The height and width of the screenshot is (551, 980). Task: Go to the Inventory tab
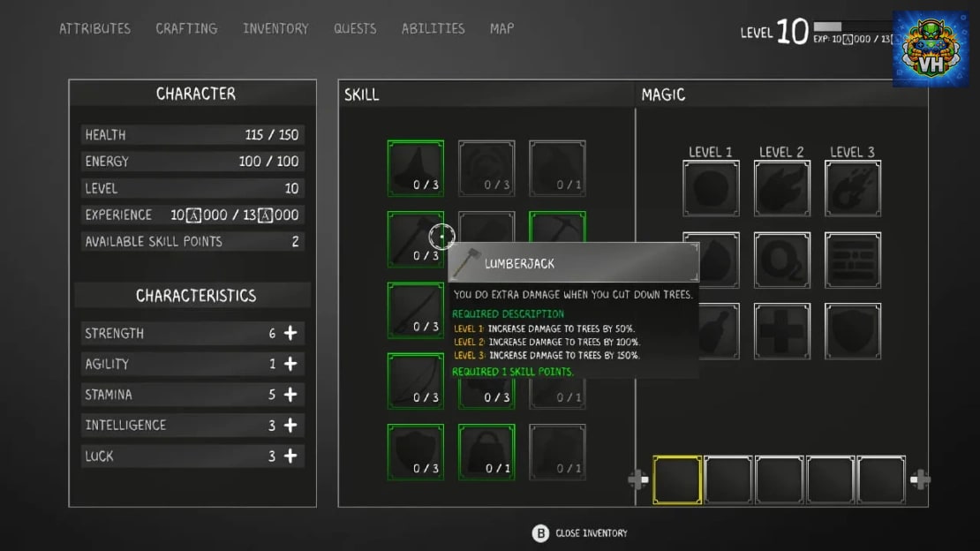275,29
